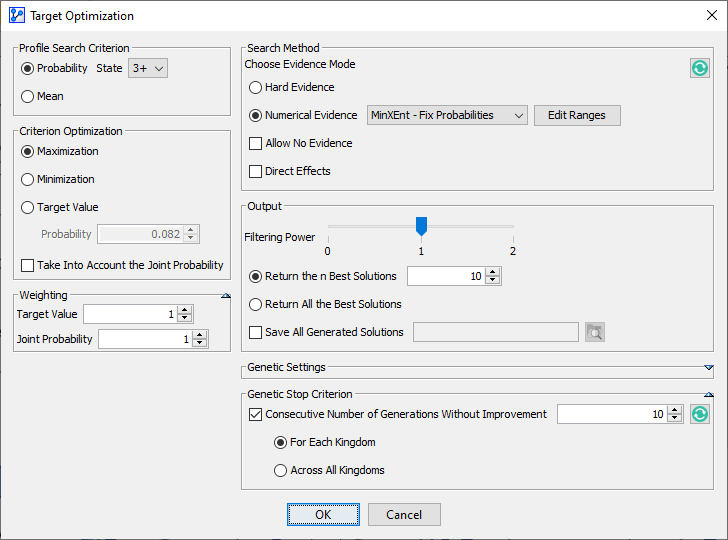This screenshot has height=540, width=728.
Task: Click the Joint Probability weight input field
Action: tap(146, 339)
